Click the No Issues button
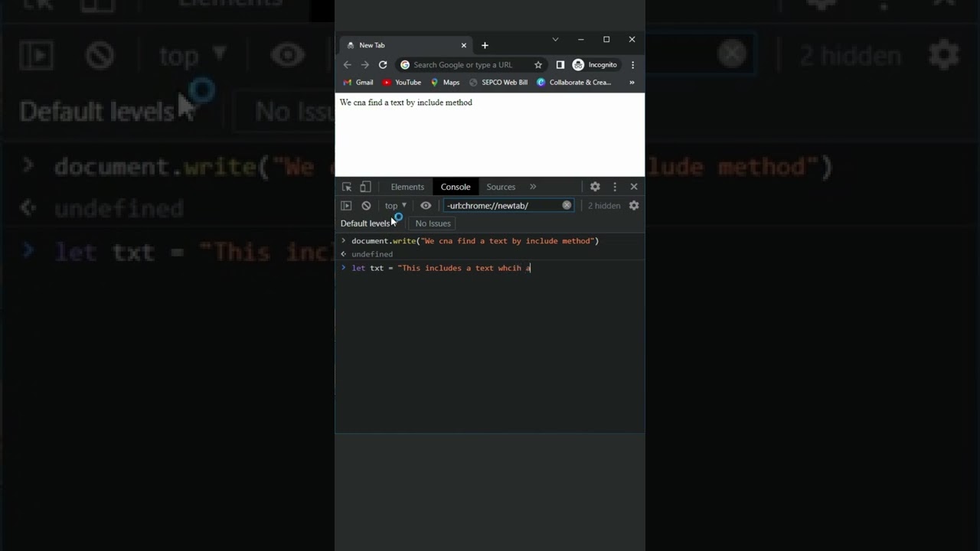980x551 pixels. point(433,223)
